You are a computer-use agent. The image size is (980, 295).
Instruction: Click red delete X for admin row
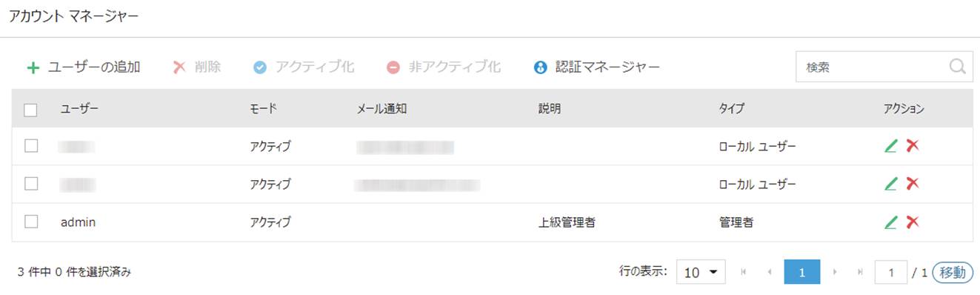coord(913,222)
